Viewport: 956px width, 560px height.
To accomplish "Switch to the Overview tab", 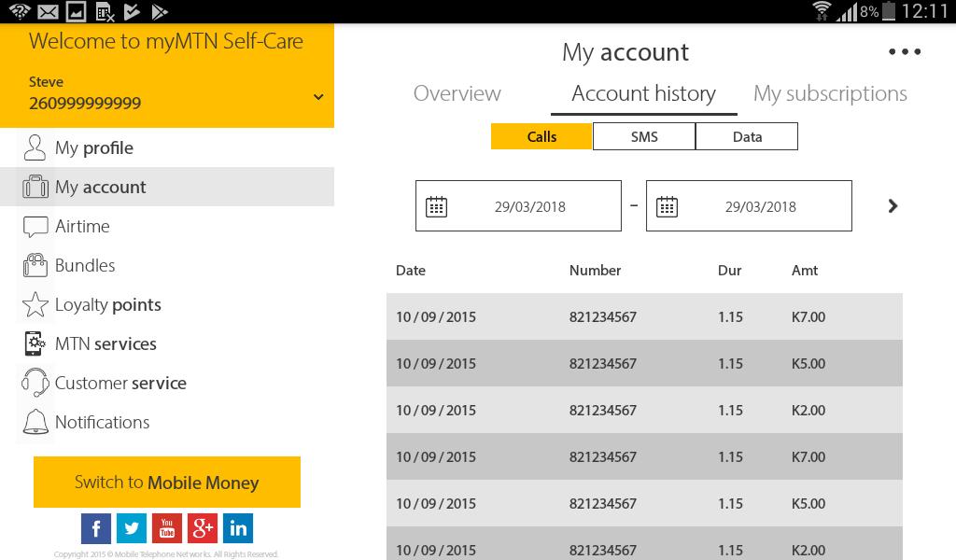I will (457, 93).
